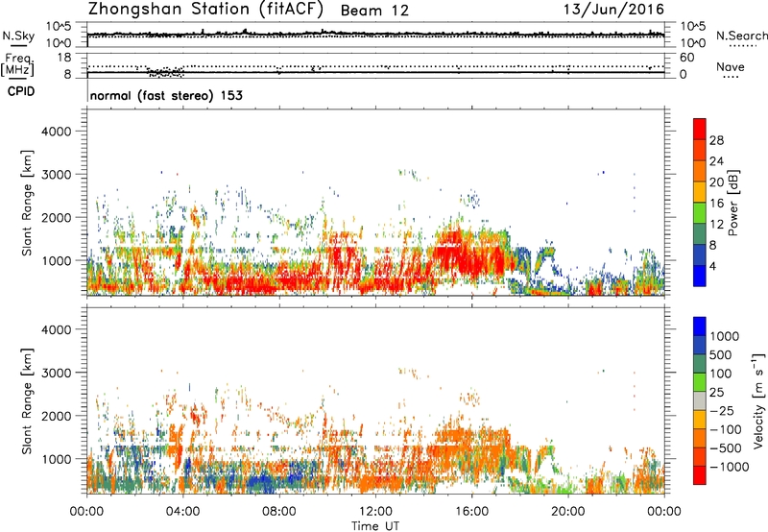The width and height of the screenshot is (768, 532).
Task: Click the '12:00' time axis tick label
Action: pos(375,512)
